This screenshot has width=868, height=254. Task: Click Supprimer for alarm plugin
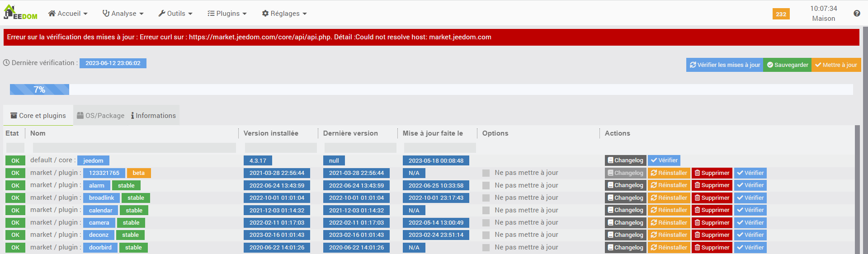coord(712,185)
